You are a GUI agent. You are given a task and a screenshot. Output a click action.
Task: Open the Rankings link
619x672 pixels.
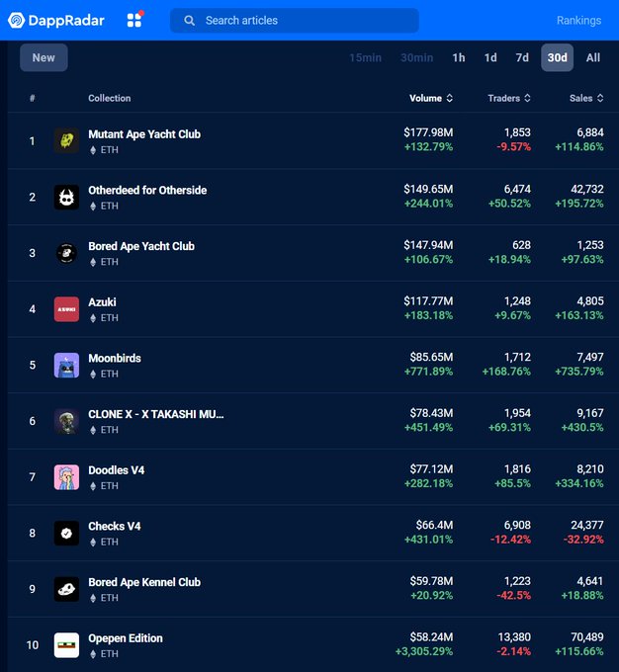click(x=578, y=20)
